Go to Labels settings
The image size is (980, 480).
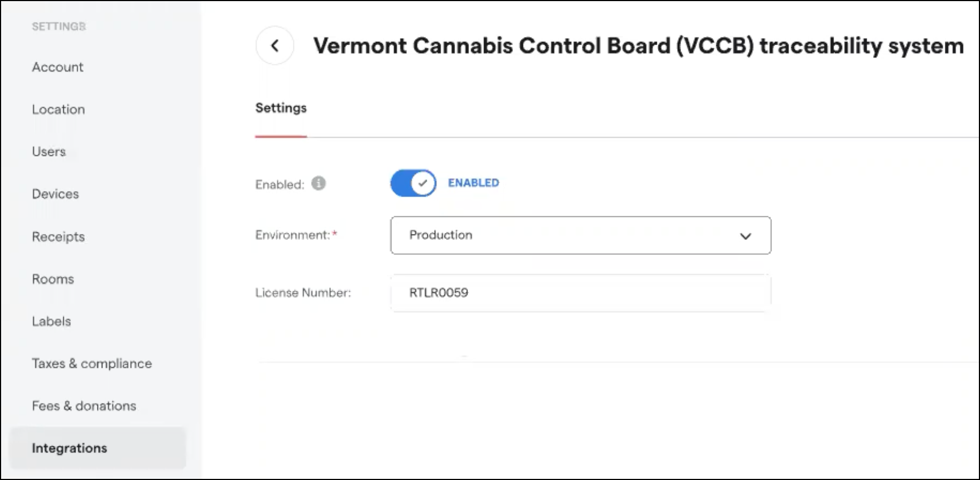(51, 321)
